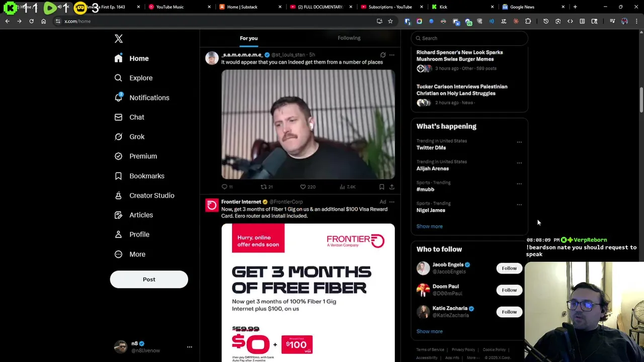Screen dimensions: 644x362
Task: Switch to the Home | Substack tab
Action: 250,7
